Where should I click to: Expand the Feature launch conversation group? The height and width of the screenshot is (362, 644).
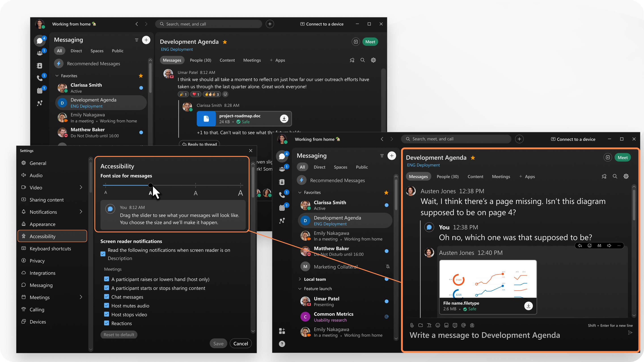pos(300,288)
